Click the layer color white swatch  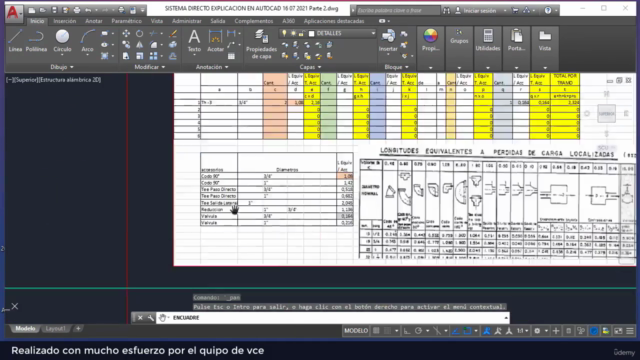tap(311, 33)
